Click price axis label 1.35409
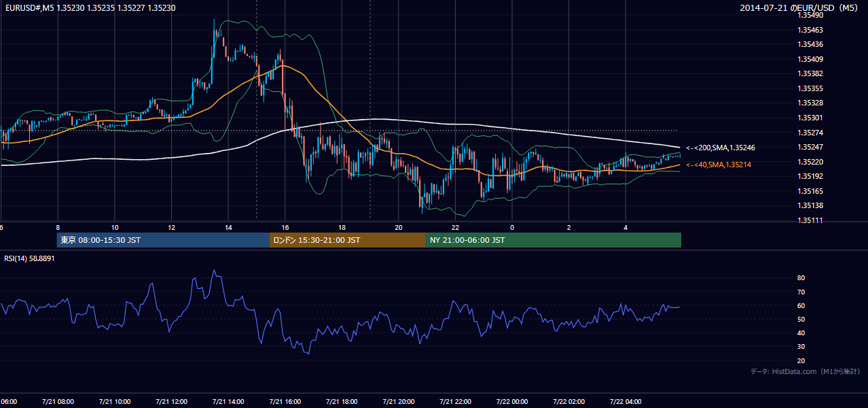 coord(810,59)
